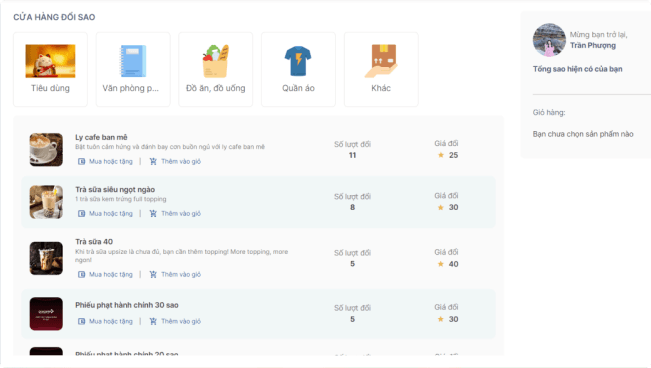Select the Khác category label
Screen dimensions: 651x368
coord(381,88)
